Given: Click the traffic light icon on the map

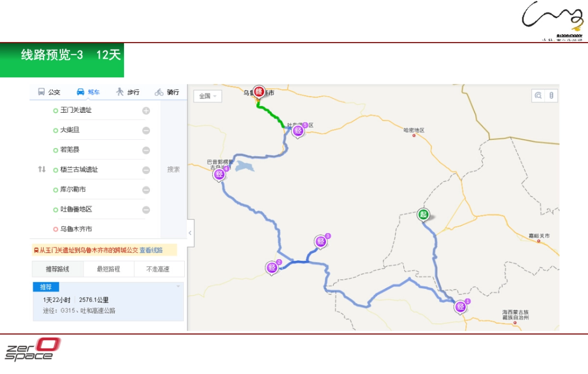Looking at the screenshot, I should pos(551,96).
